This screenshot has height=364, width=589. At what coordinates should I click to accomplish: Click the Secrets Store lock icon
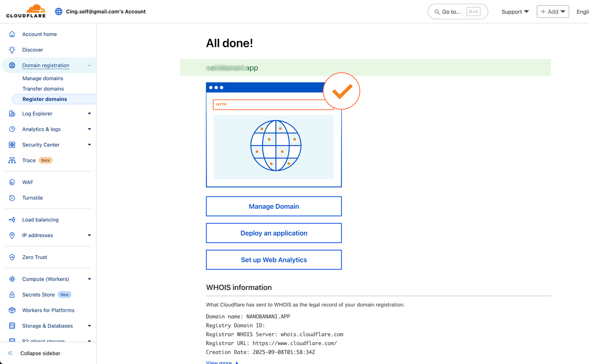pos(12,295)
